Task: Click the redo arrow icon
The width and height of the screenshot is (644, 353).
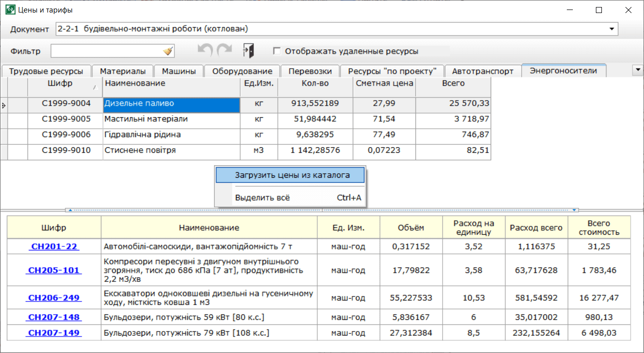Action: [224, 51]
